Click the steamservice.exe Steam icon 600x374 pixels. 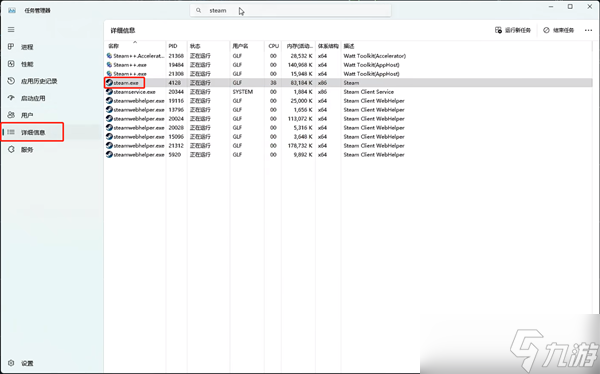point(109,91)
